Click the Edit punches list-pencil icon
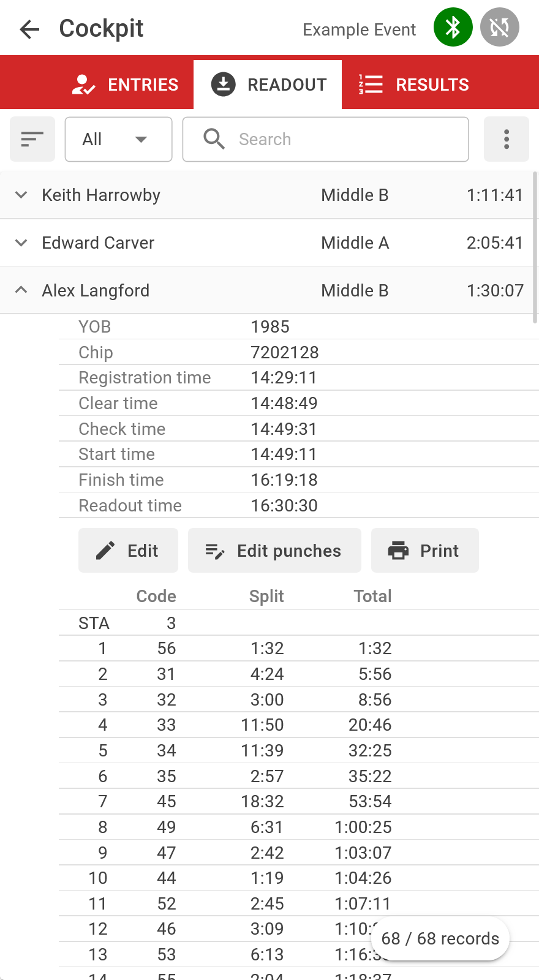539x980 pixels. (215, 551)
